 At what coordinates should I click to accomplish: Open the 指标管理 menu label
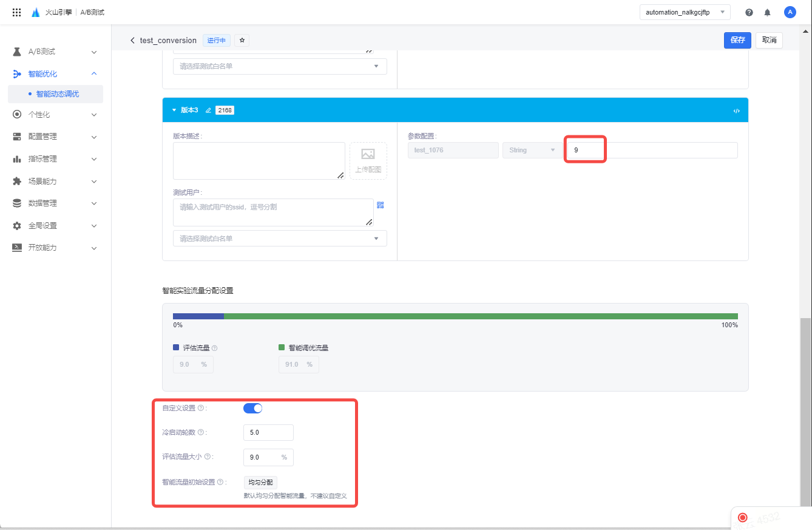pos(42,159)
